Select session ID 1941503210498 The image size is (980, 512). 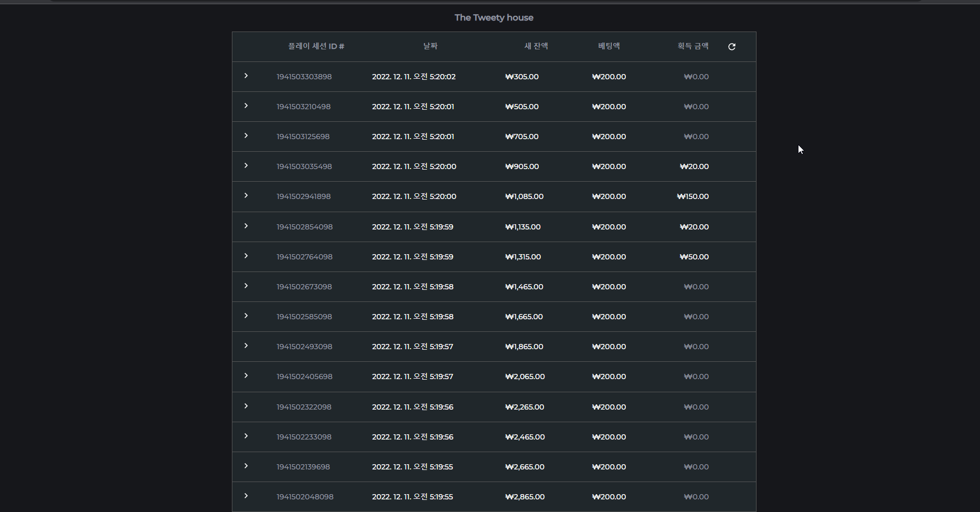(x=304, y=107)
